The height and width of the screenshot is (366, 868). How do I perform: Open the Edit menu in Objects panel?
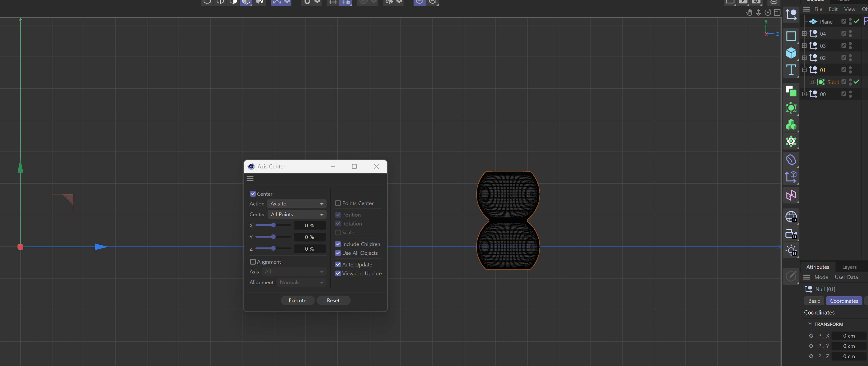tap(833, 9)
